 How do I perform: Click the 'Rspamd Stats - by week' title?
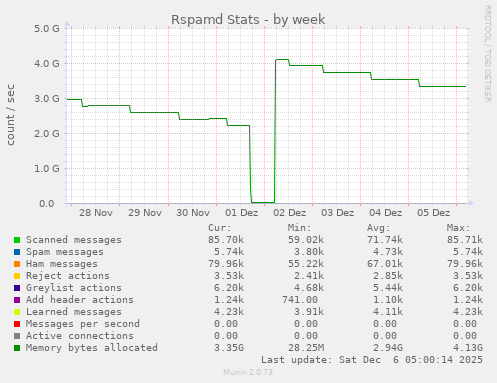(x=248, y=20)
